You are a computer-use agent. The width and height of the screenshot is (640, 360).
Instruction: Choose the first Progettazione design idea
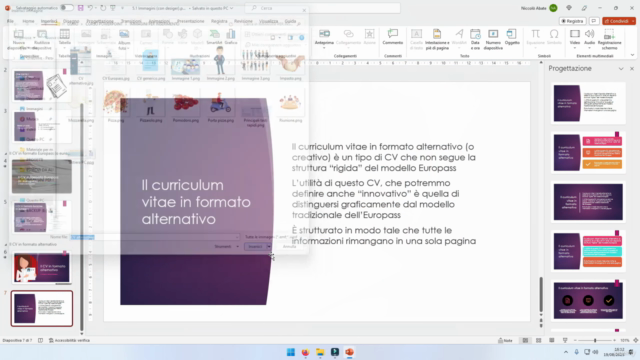point(588,103)
